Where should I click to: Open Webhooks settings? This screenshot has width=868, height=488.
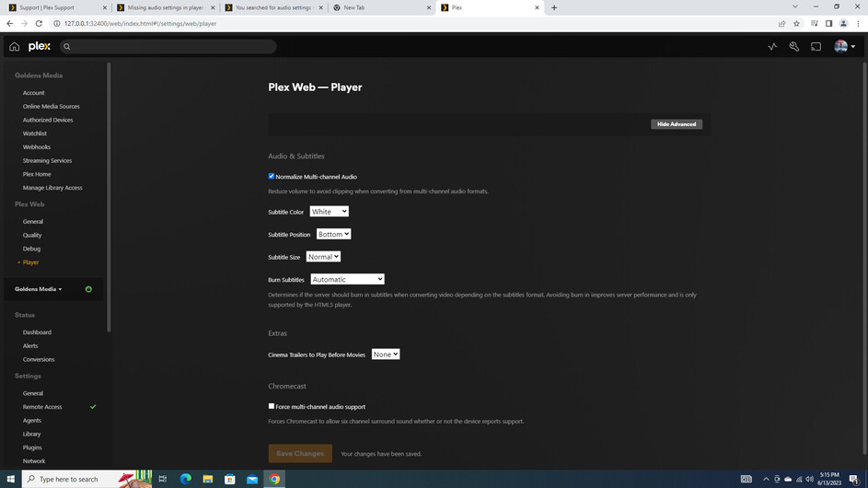[37, 146]
